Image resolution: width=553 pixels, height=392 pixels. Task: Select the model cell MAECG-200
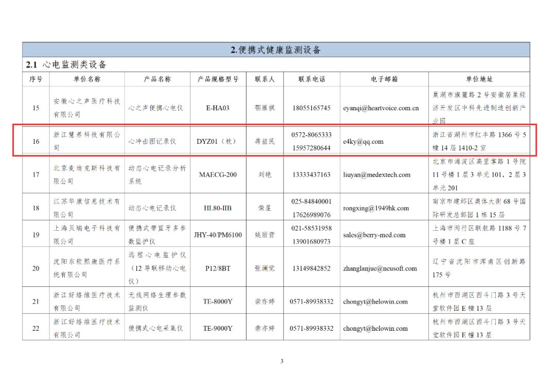click(218, 175)
